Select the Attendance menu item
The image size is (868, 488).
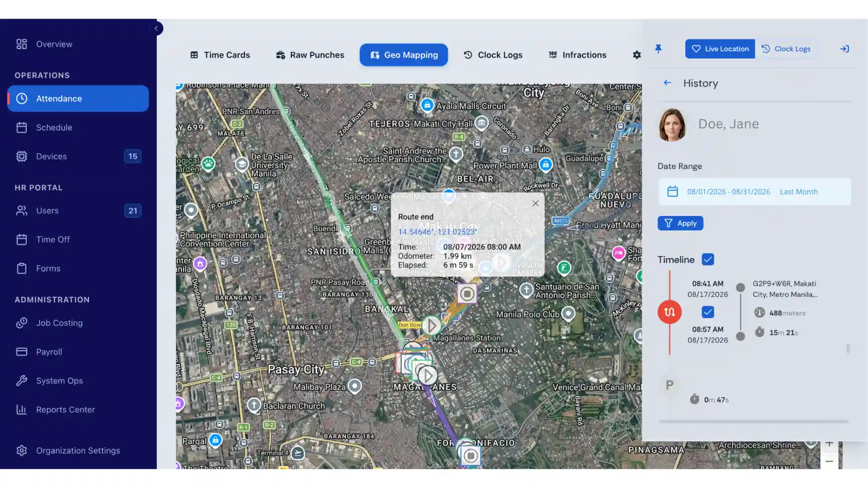coord(78,98)
